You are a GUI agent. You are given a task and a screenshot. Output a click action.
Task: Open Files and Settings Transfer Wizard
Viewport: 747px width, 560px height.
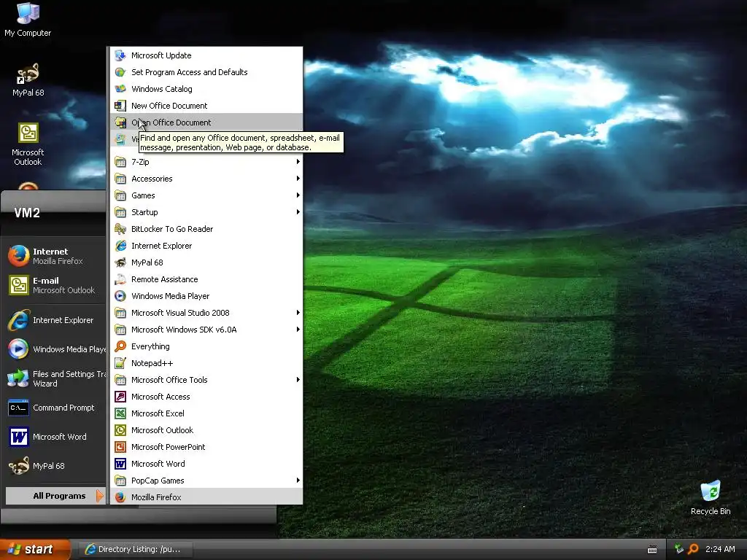55,378
